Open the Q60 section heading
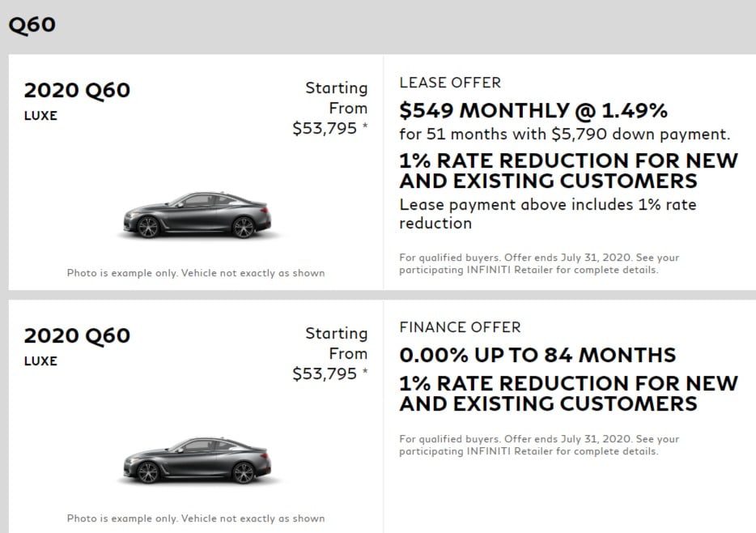The height and width of the screenshot is (533, 756). [x=32, y=24]
